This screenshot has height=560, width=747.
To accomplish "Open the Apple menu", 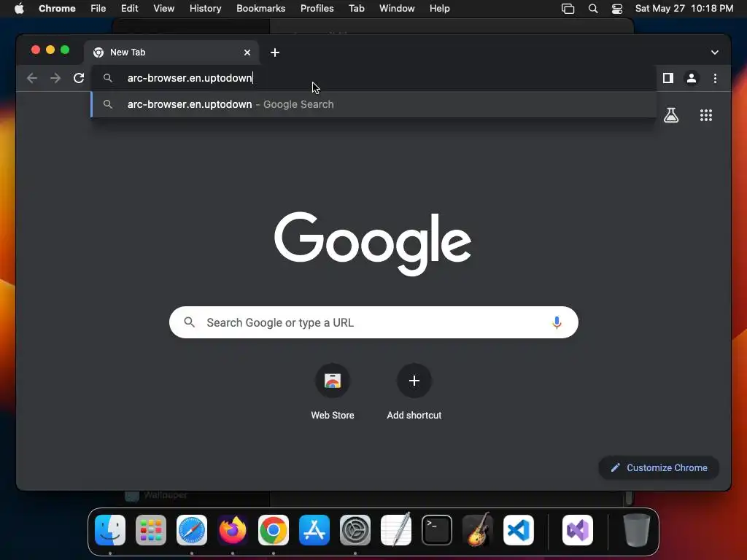I will click(x=19, y=9).
